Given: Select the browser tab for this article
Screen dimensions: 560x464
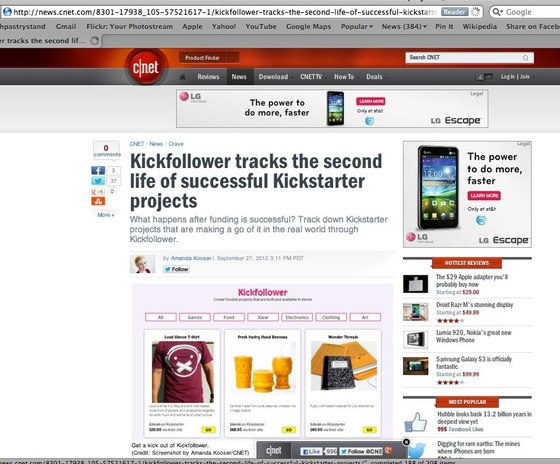Looking at the screenshot, I should point(50,41).
